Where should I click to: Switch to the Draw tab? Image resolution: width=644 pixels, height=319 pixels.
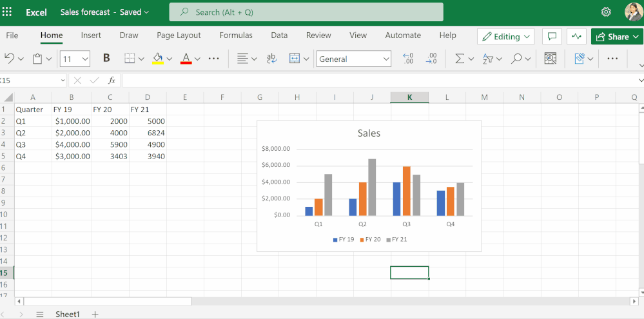coord(129,35)
